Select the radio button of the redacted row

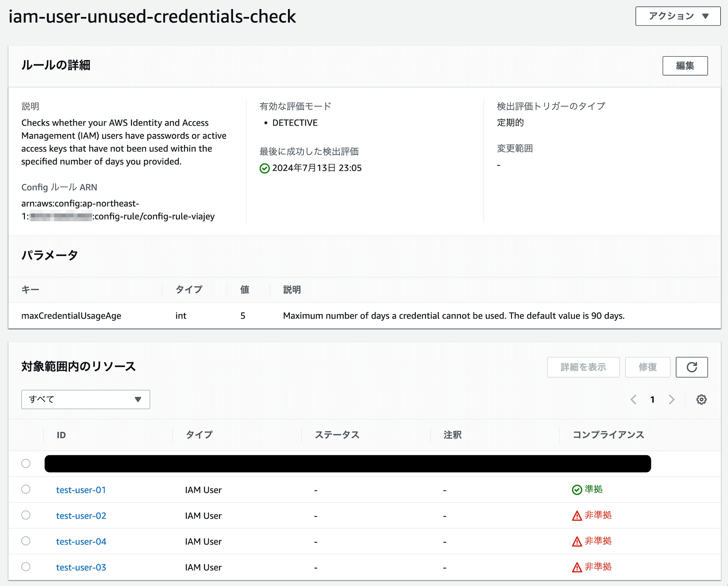point(26,463)
